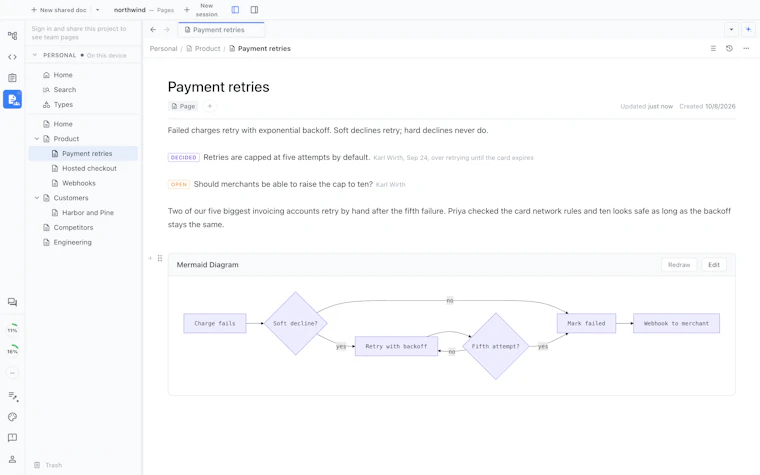Navigate back with the left arrow
Image resolution: width=760 pixels, height=475 pixels.
[153, 30]
